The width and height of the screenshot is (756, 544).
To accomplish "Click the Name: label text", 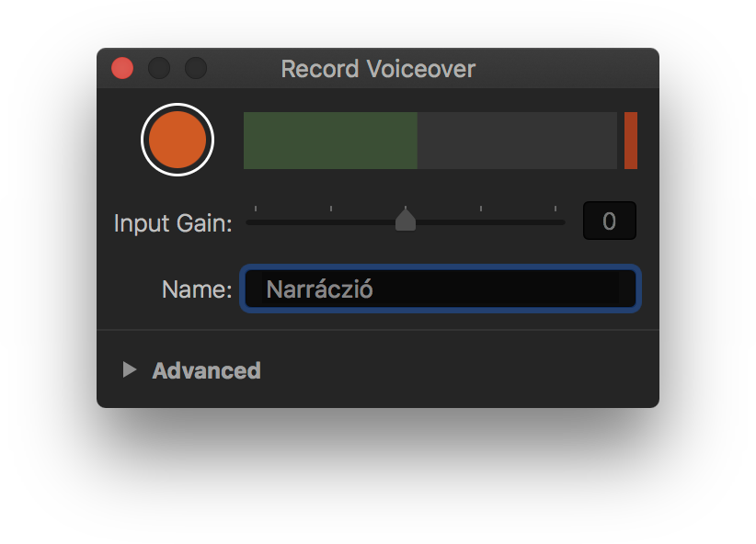I will (197, 289).
